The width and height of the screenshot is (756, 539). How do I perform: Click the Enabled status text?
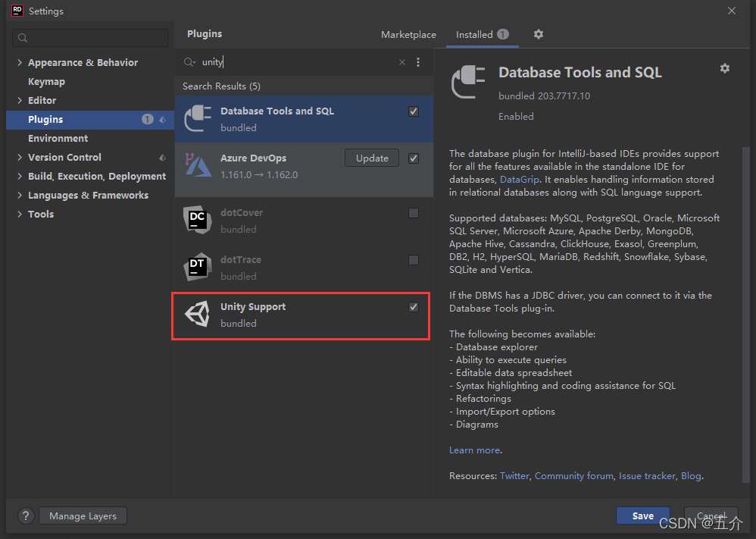pos(516,116)
